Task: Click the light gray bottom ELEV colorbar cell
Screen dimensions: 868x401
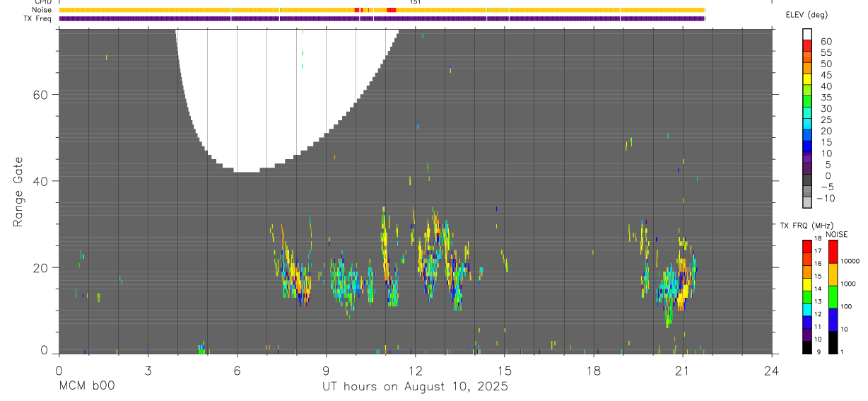Action: point(808,202)
